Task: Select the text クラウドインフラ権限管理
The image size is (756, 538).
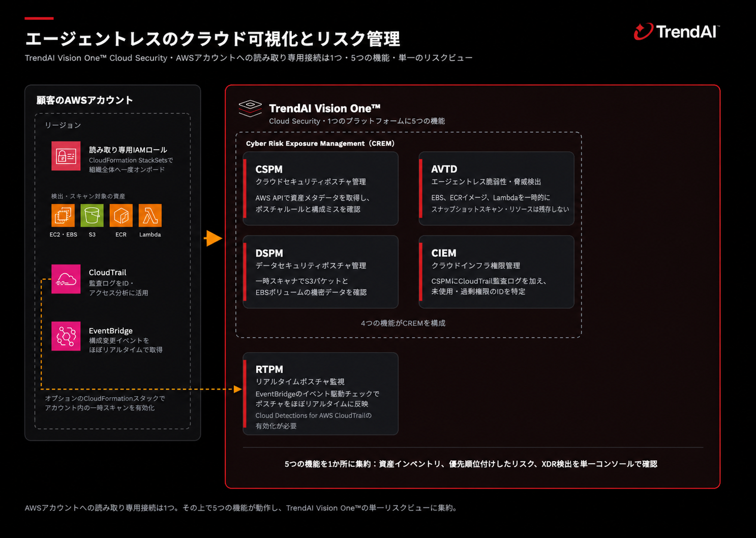Action: pyautogui.click(x=476, y=265)
